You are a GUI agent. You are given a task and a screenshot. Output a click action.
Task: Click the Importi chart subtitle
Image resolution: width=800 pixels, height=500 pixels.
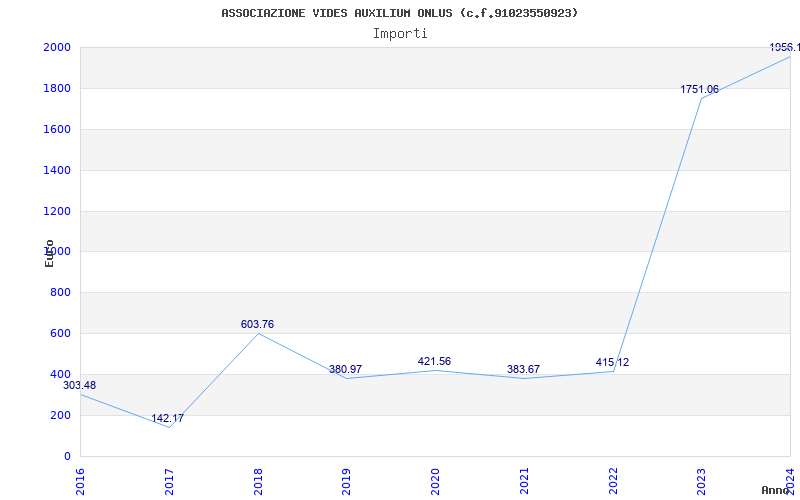[400, 34]
